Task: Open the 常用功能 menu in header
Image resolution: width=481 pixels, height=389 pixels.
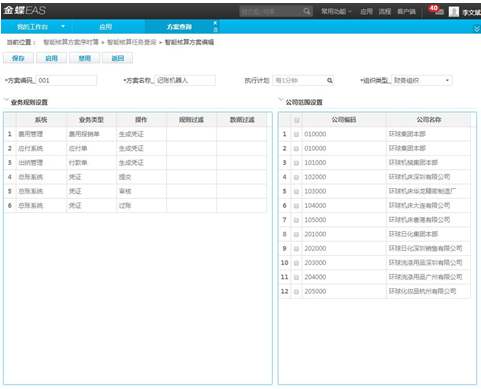Action: [336, 12]
